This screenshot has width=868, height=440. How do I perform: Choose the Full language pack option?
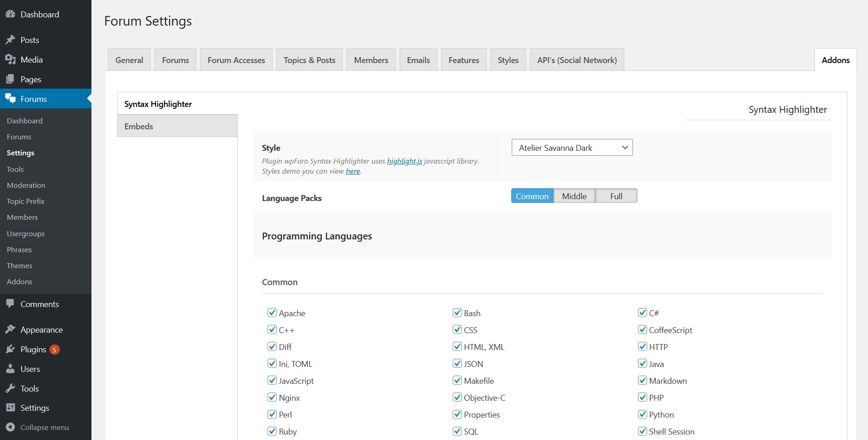616,196
